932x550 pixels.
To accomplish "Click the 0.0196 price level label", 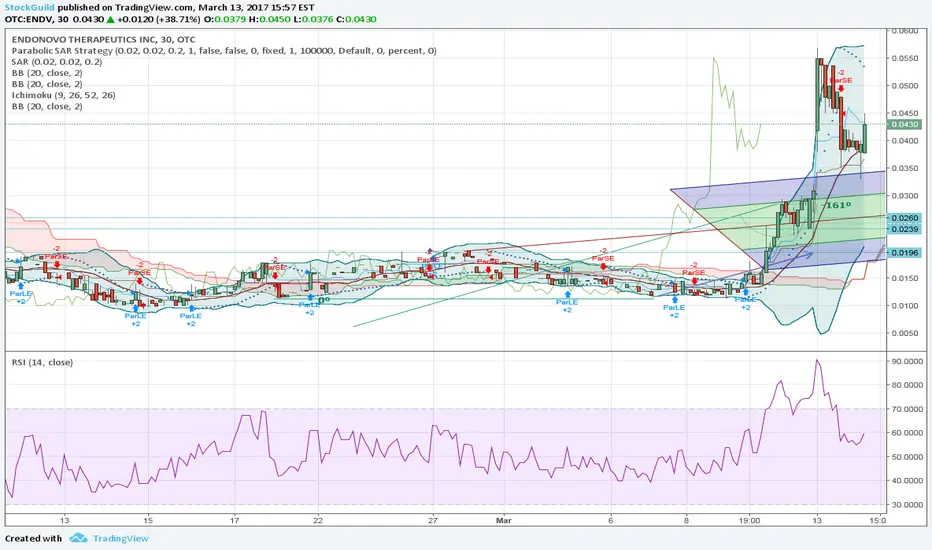I will (x=903, y=253).
